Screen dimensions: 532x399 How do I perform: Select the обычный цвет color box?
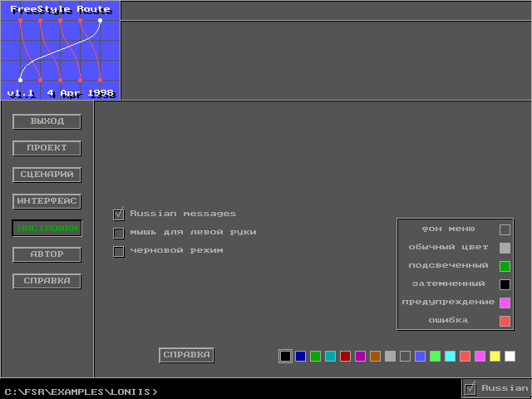coord(505,248)
